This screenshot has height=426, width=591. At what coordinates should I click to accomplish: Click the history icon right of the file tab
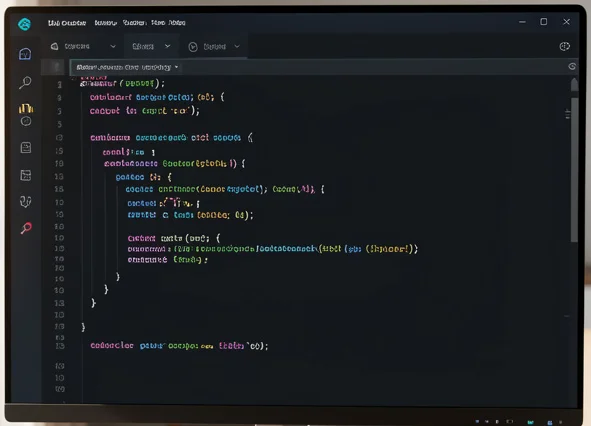[572, 67]
